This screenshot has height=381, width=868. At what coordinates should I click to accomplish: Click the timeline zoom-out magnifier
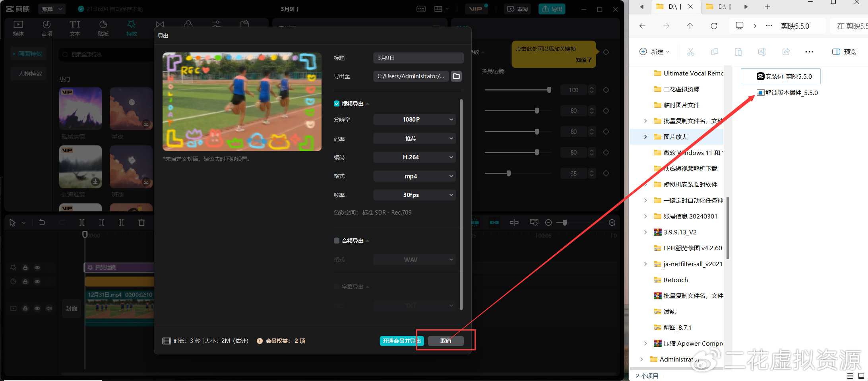(548, 222)
